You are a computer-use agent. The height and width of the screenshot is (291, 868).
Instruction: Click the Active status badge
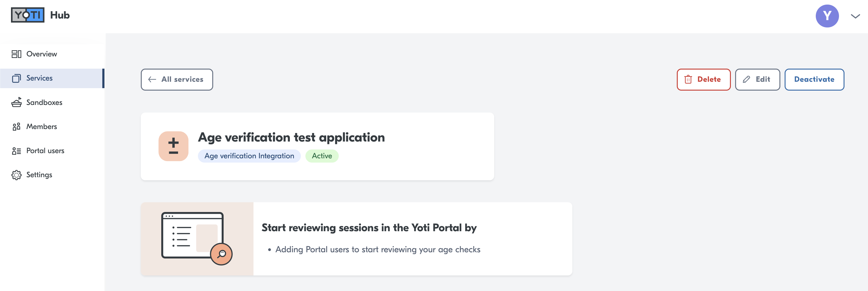322,156
